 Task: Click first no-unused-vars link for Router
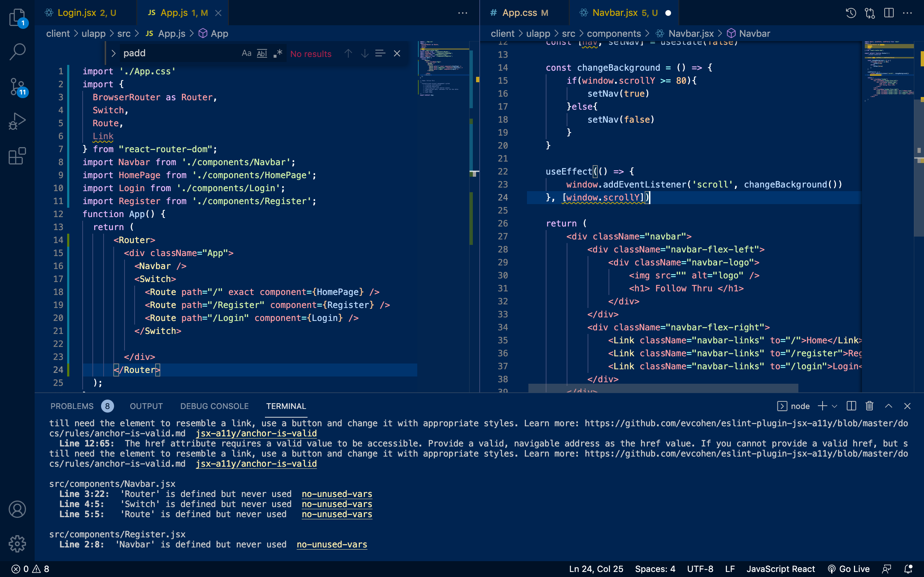tap(336, 494)
